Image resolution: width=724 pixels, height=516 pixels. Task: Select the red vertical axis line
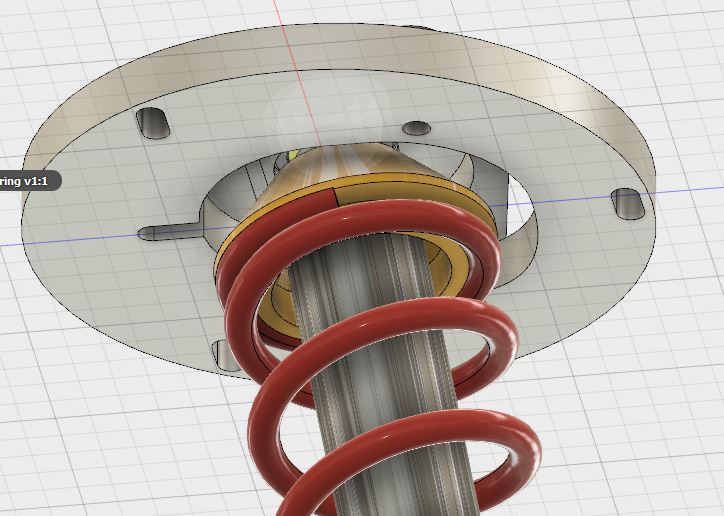click(300, 60)
